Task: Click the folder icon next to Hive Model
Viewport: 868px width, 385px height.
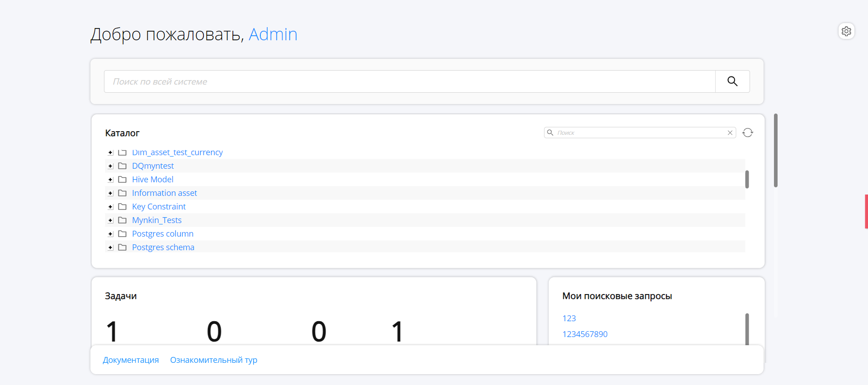Action: (122, 180)
